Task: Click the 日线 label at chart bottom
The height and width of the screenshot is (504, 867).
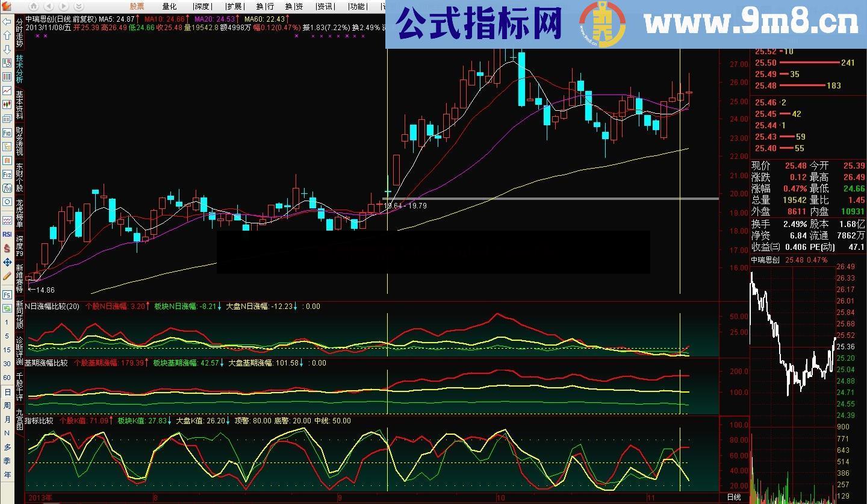Action: (x=734, y=497)
